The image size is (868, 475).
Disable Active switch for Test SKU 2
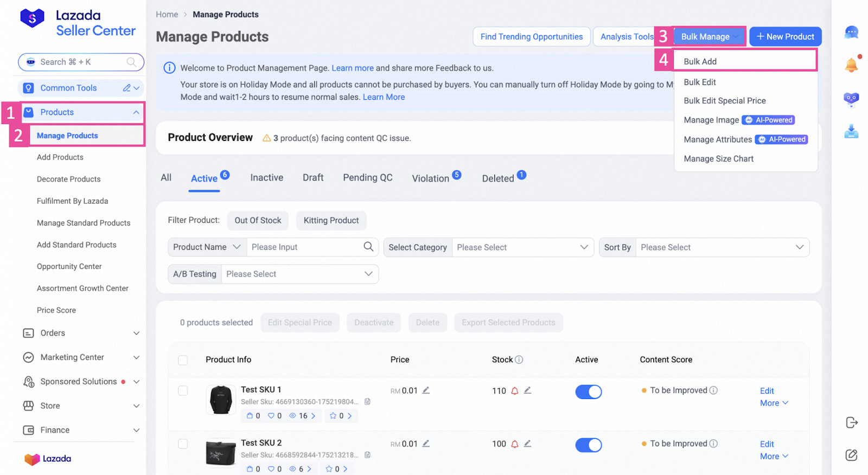588,445
